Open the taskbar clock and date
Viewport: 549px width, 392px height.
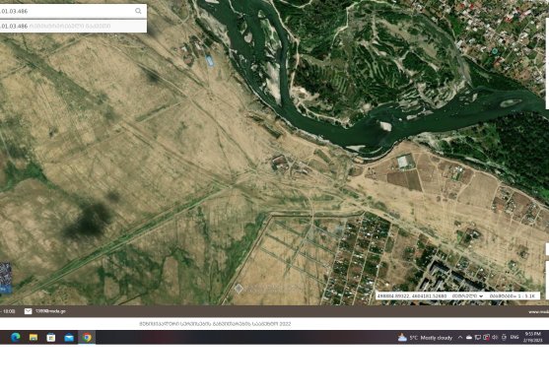pos(533,337)
